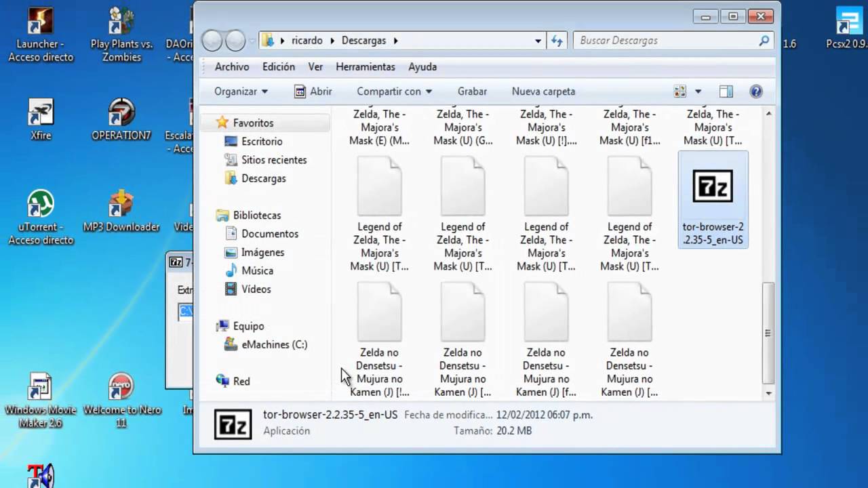868x488 pixels.
Task: Open Pcsx2 desktop shortcut
Action: click(x=848, y=28)
